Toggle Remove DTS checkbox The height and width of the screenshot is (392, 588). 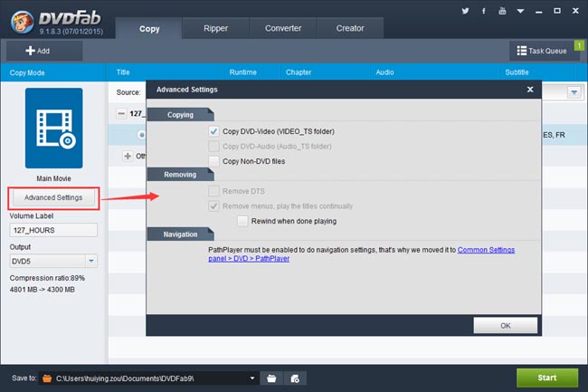click(x=213, y=191)
